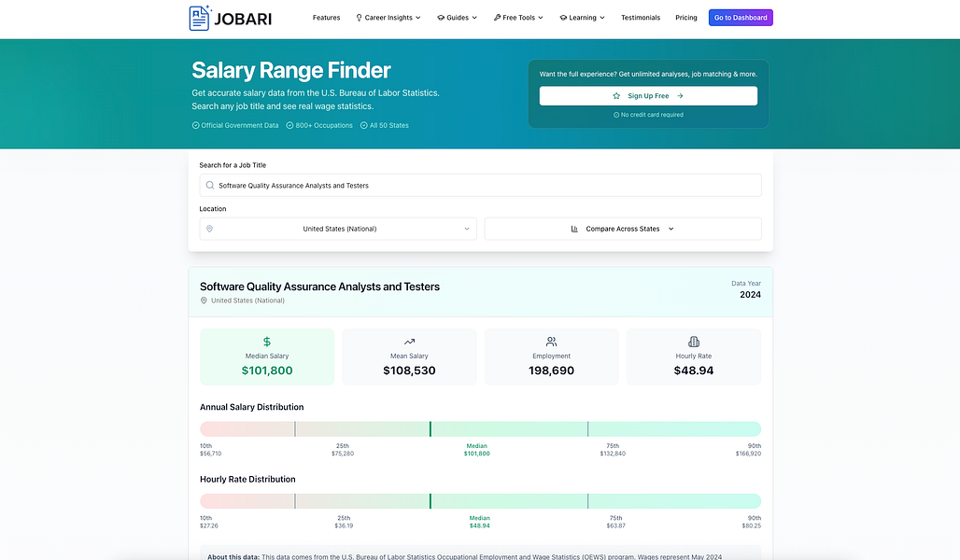The width and height of the screenshot is (960, 560).
Task: Expand the Learning menu chevron
Action: point(602,18)
